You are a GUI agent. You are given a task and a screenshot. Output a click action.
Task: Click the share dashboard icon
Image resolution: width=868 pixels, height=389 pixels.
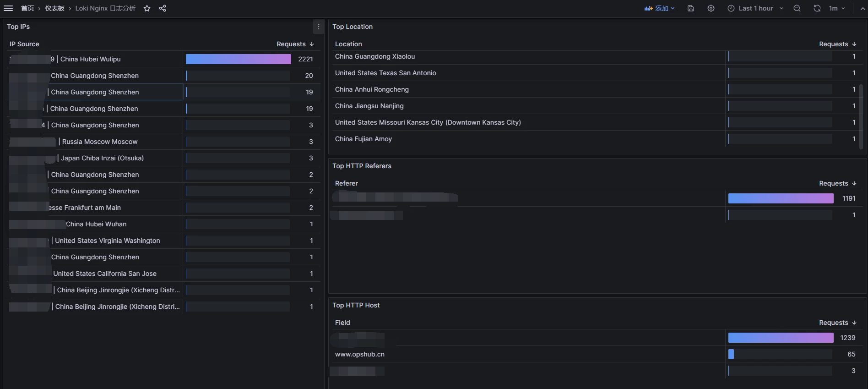163,8
